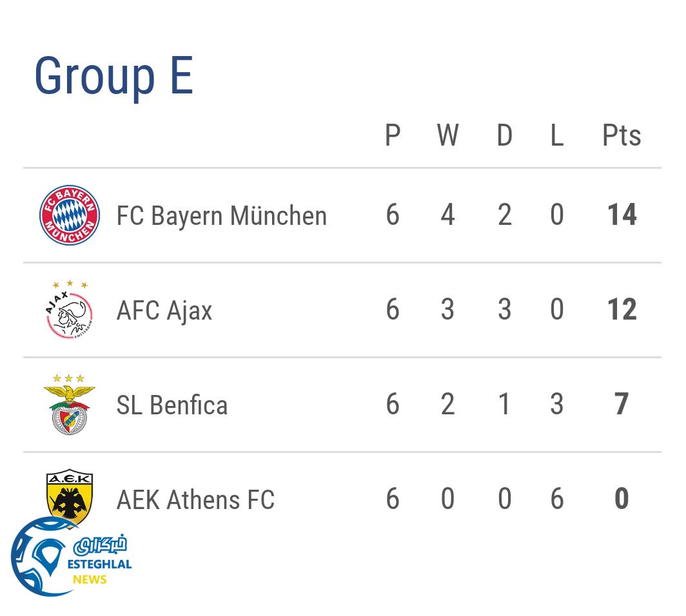Click Benfica's 7 points value

coord(622,405)
